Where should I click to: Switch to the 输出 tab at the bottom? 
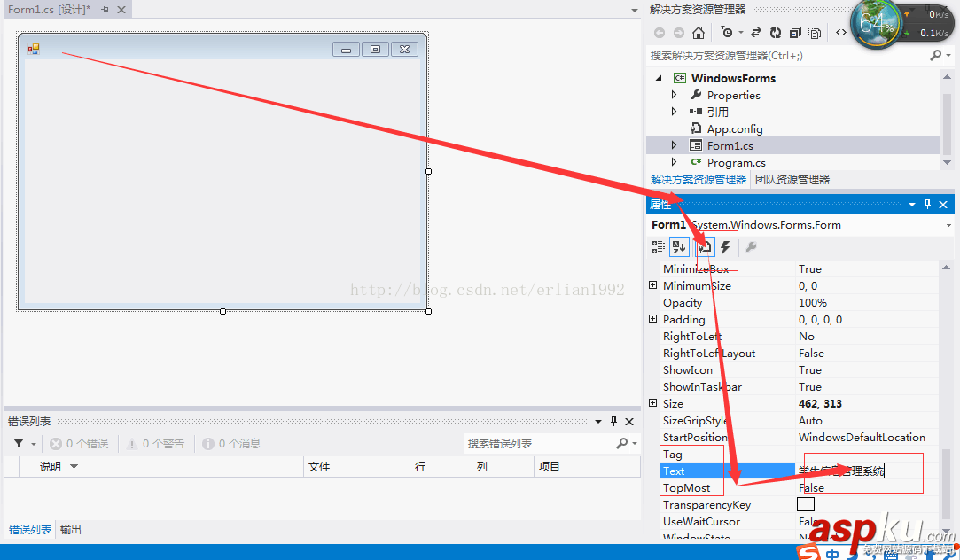click(x=70, y=530)
